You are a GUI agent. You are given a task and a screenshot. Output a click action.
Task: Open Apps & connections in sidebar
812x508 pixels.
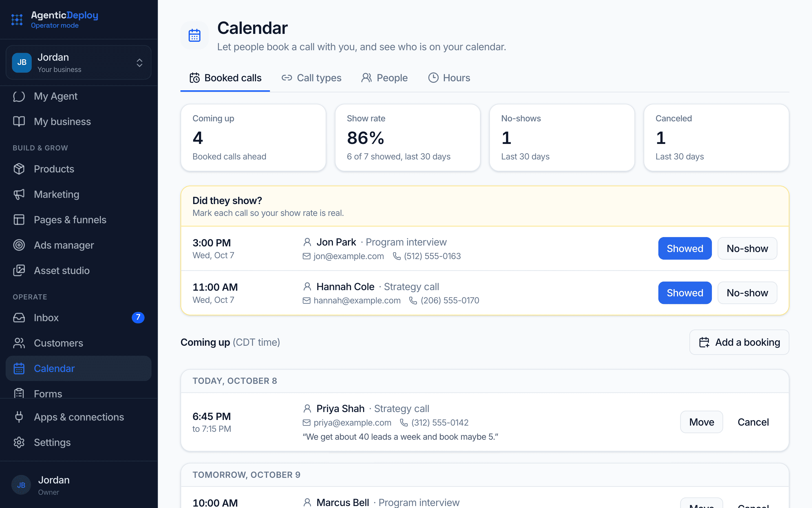pyautogui.click(x=78, y=417)
